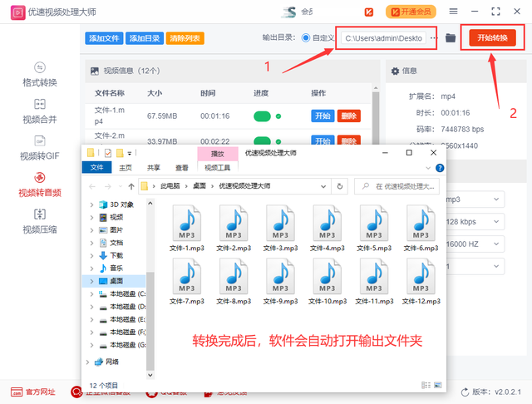Open the output folder icon
532x404 pixels.
pos(451,38)
